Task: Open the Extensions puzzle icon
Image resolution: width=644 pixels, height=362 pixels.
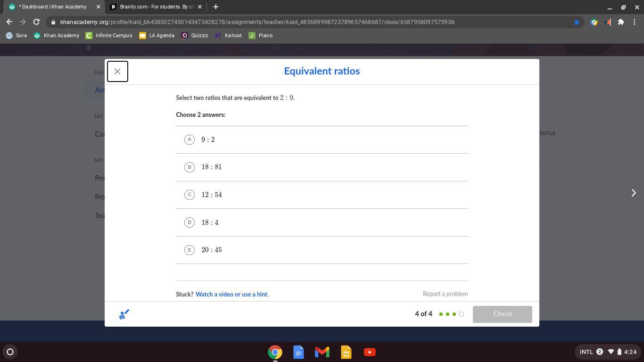Action: [x=621, y=22]
